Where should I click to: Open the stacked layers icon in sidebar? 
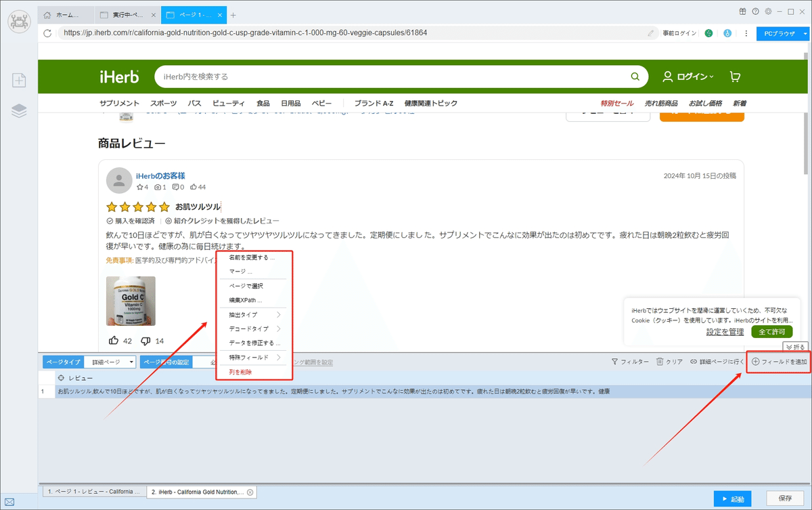(x=19, y=110)
